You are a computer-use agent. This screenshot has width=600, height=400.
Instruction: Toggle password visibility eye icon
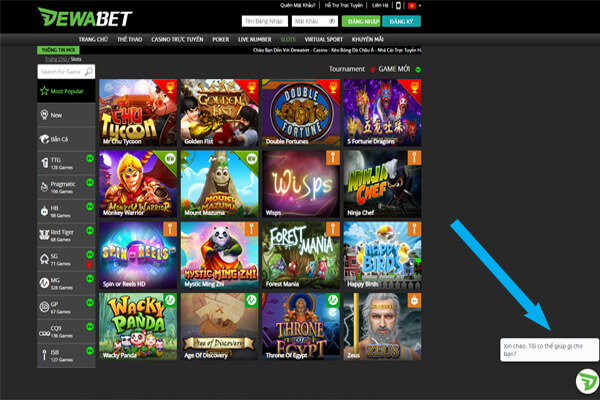333,21
